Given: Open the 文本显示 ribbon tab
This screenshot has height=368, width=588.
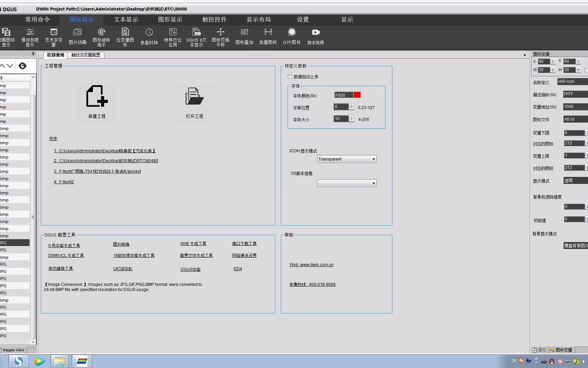Looking at the screenshot, I should point(126,19).
